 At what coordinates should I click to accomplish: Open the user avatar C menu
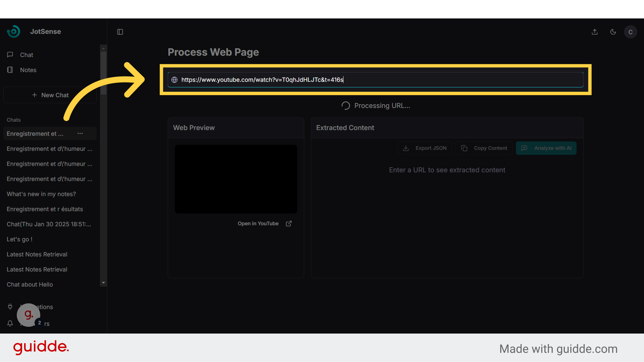pos(631,32)
